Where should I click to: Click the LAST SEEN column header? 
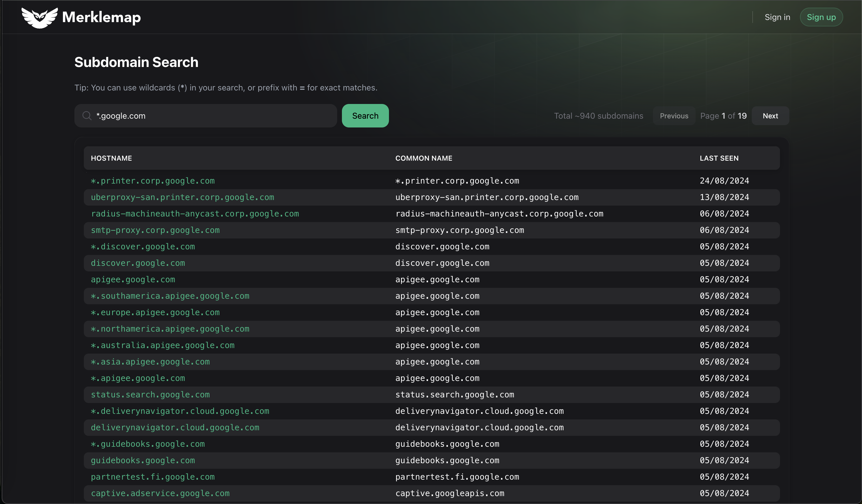click(x=719, y=158)
